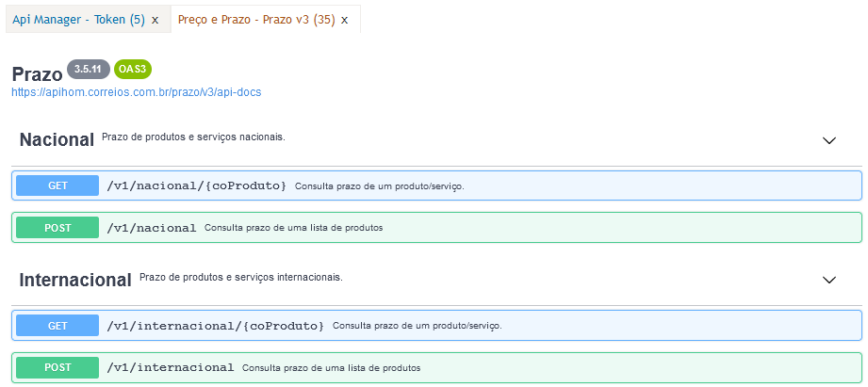Click 'Consulta prazo de uma lista de produtos' in nacional row
868x387 pixels.
[293, 228]
